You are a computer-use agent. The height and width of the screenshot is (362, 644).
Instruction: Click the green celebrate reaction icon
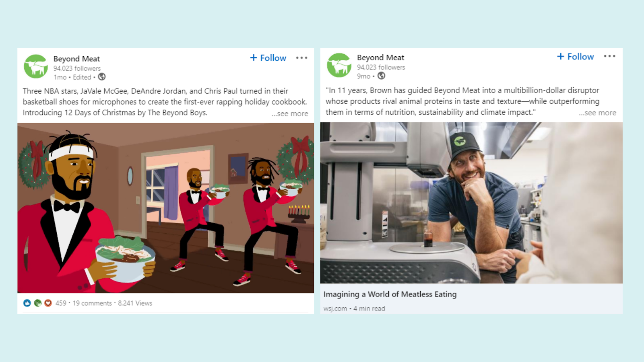tap(37, 303)
